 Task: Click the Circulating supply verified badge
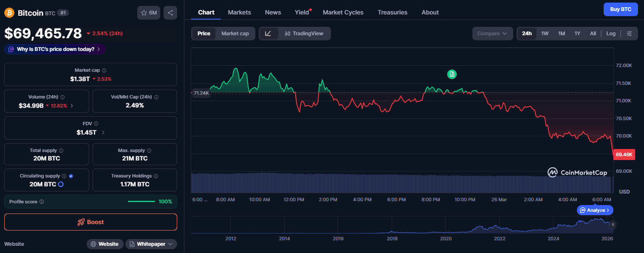71,176
